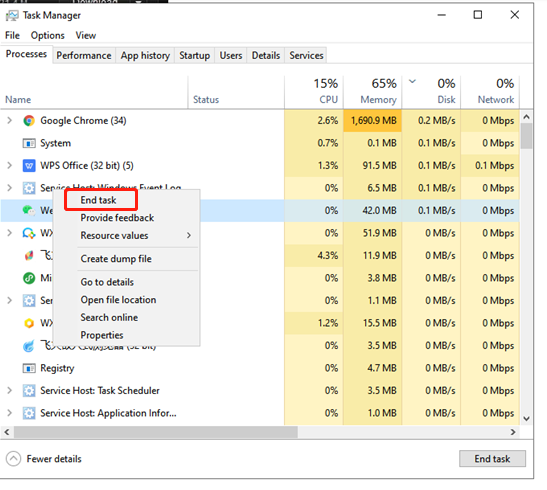This screenshot has height=490, width=547.
Task: Click Chrome's 1,690.9 MB memory cell
Action: (x=373, y=121)
